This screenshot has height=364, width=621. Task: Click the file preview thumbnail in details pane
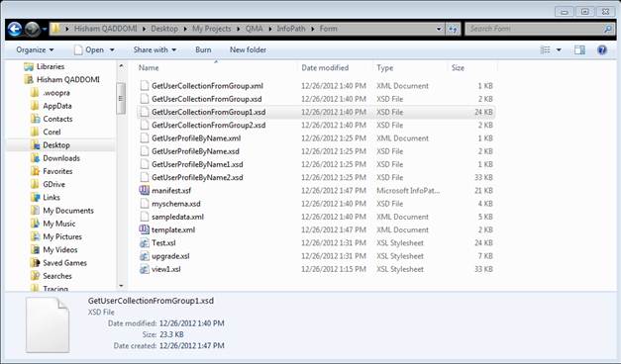click(48, 324)
